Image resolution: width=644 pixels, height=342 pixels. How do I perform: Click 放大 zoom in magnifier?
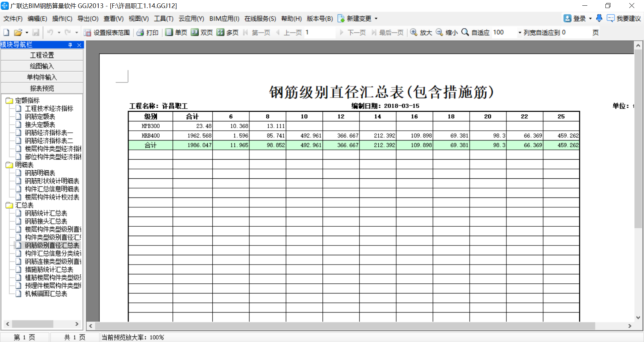point(414,32)
